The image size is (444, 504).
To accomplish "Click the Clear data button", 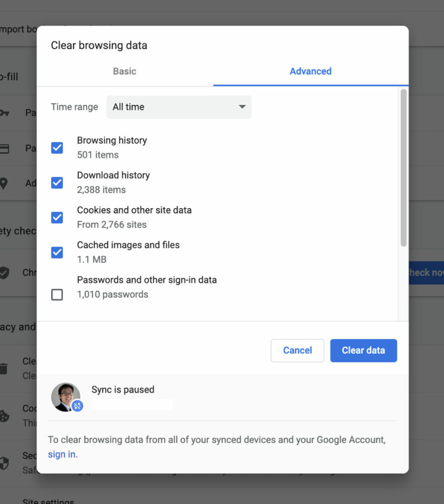I will coord(363,350).
